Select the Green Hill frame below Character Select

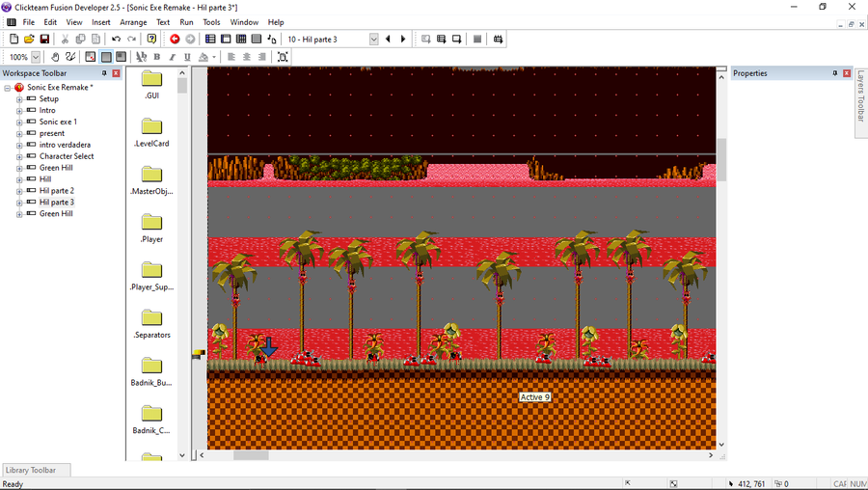click(56, 168)
